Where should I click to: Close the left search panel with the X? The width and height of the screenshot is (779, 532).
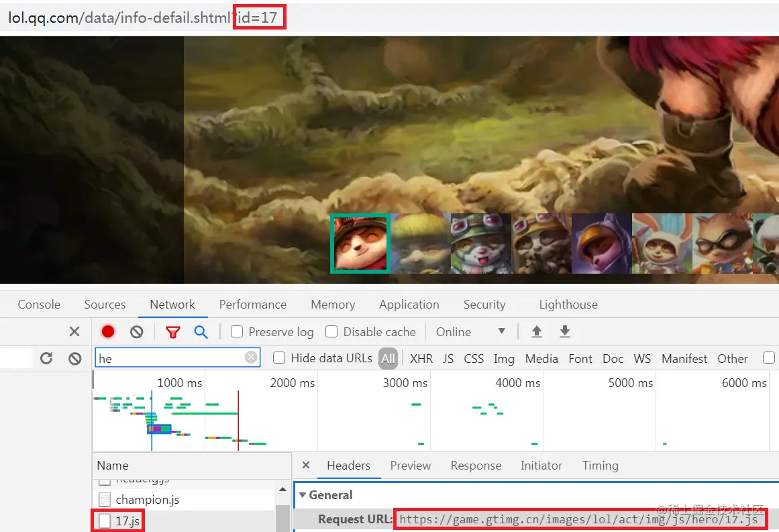pyautogui.click(x=74, y=331)
